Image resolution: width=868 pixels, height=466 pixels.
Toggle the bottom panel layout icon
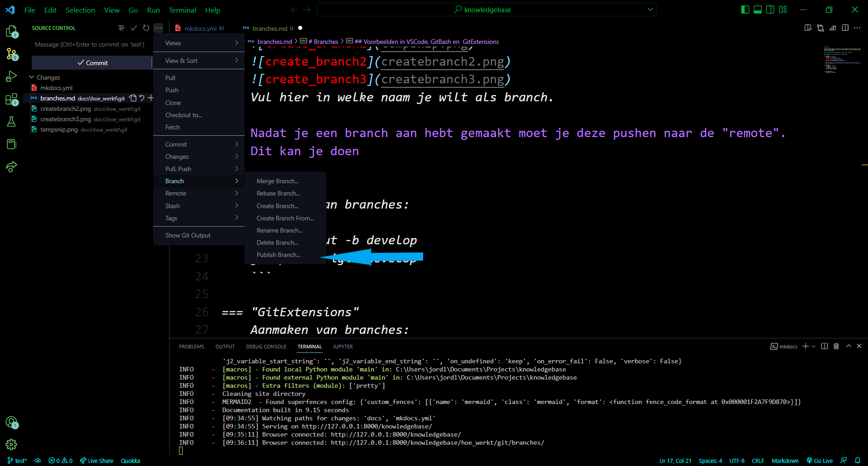[x=758, y=10]
